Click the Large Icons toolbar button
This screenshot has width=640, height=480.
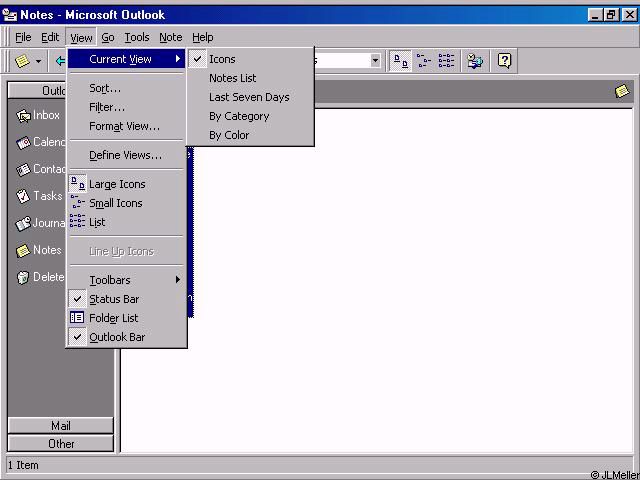click(x=400, y=61)
